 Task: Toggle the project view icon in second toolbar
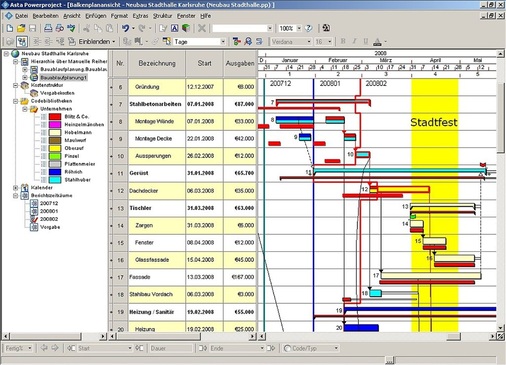tap(22, 42)
